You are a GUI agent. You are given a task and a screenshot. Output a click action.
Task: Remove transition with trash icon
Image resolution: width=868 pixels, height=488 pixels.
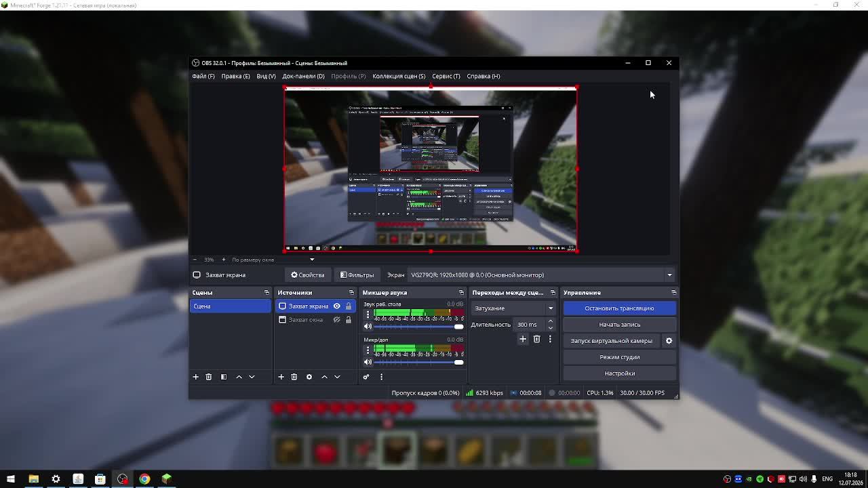(536, 339)
